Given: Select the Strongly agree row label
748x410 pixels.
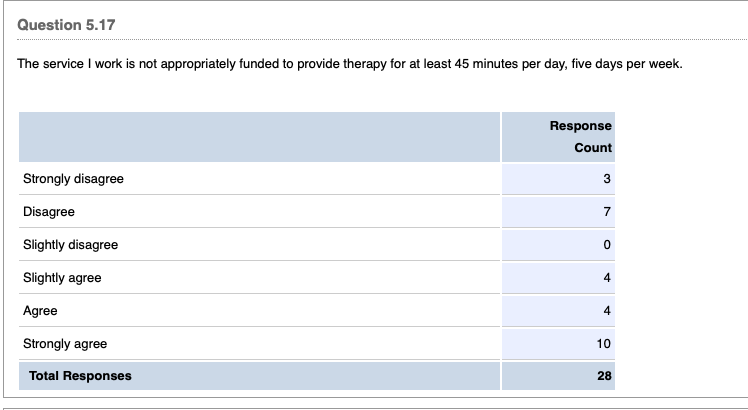Looking at the screenshot, I should [65, 344].
